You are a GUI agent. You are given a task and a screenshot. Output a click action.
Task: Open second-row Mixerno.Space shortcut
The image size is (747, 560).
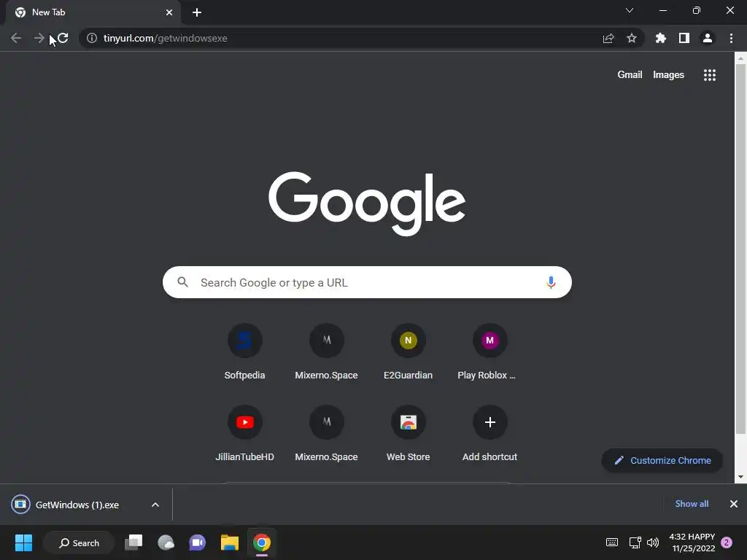(326, 434)
